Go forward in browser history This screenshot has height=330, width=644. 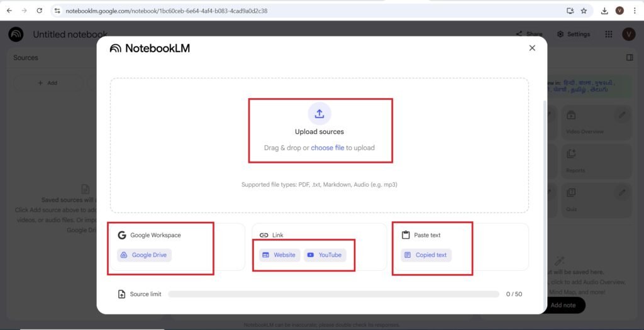click(x=25, y=11)
